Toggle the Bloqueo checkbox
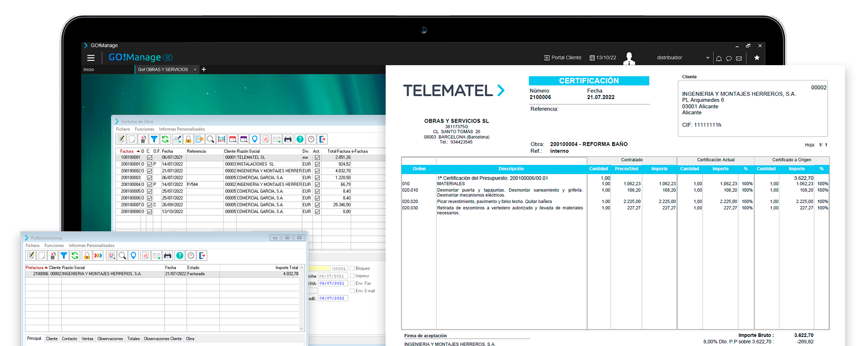Image resolution: width=868 pixels, height=346 pixels. pyautogui.click(x=352, y=268)
